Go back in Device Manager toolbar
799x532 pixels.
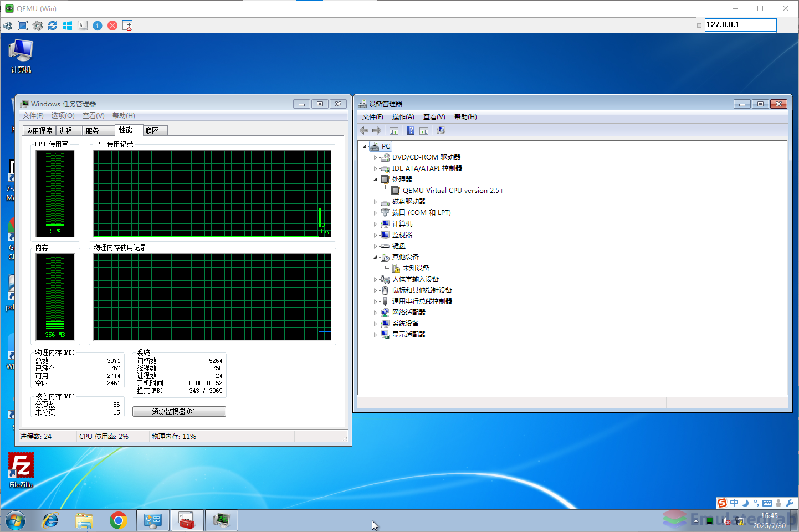tap(364, 130)
